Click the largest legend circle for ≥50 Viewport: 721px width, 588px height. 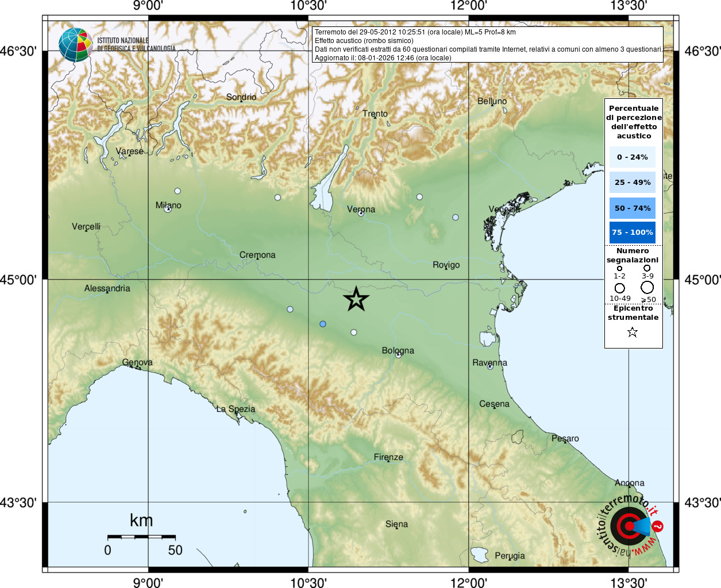(647, 287)
